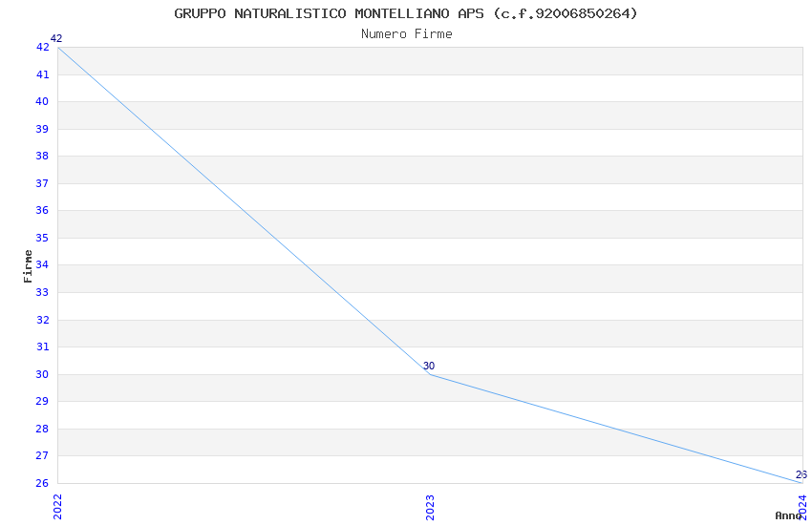This screenshot has width=812, height=525.
Task: Click y-axis tick value 40
Action: (42, 101)
